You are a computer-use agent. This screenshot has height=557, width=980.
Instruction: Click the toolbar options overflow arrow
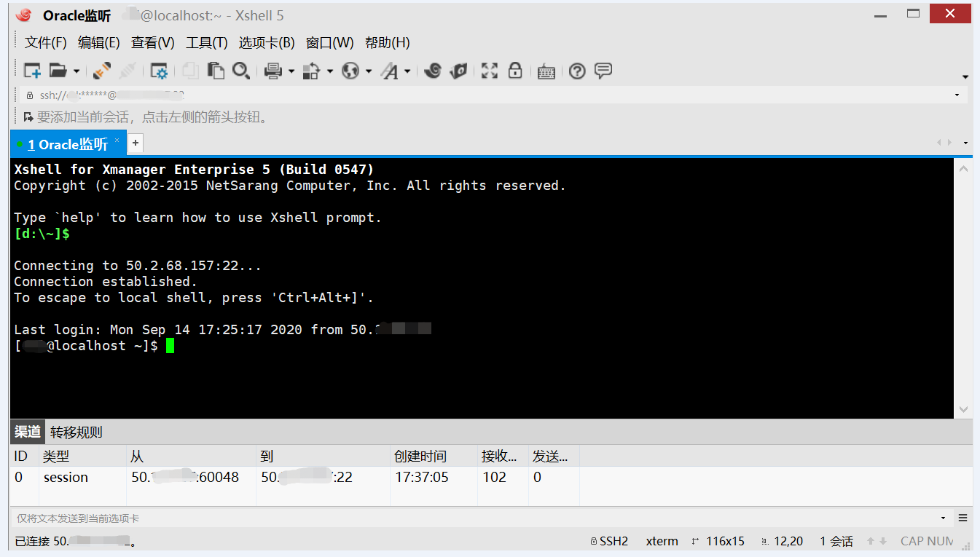click(x=965, y=76)
